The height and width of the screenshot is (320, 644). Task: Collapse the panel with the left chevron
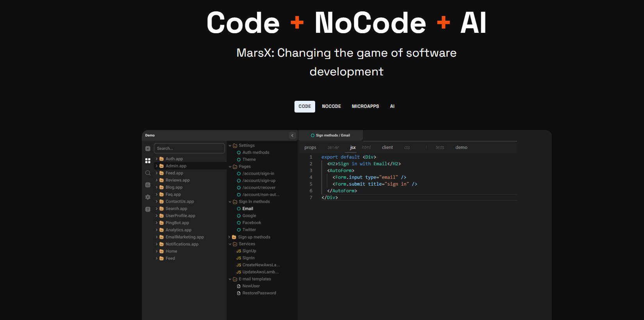293,136
